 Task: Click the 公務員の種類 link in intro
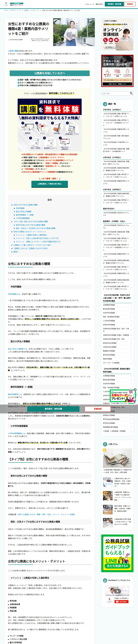click(x=13, y=51)
